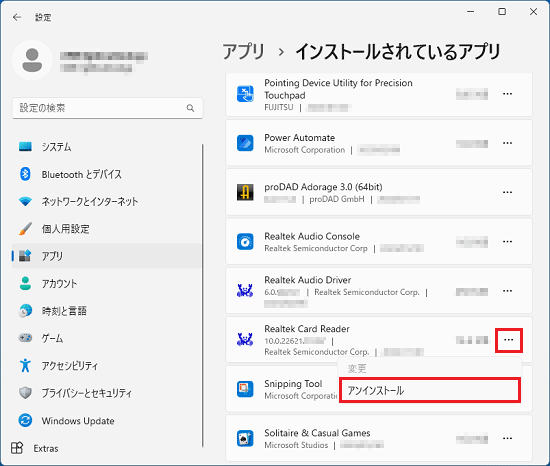Open more options for proDAD Adorage
Viewport: 550px width, 466px height.
click(508, 192)
